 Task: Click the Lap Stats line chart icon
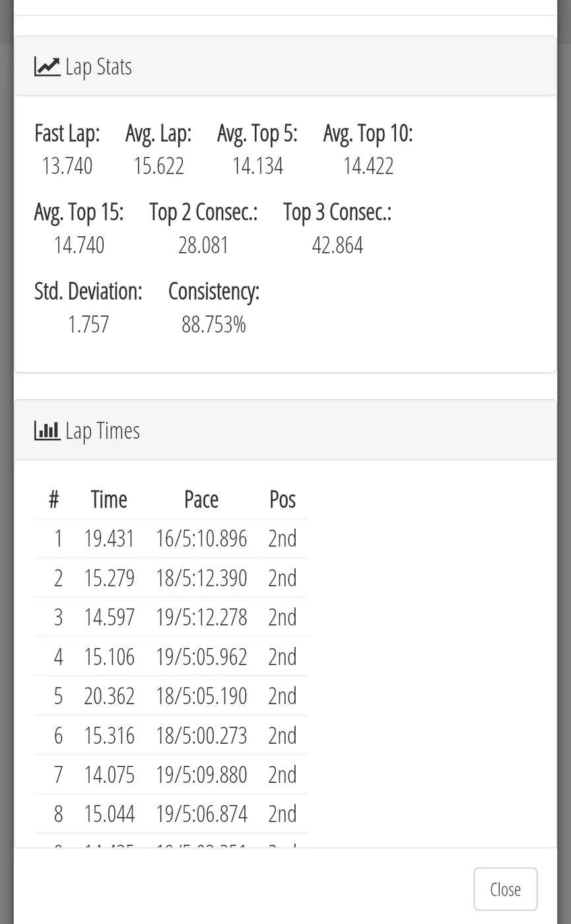pyautogui.click(x=47, y=67)
